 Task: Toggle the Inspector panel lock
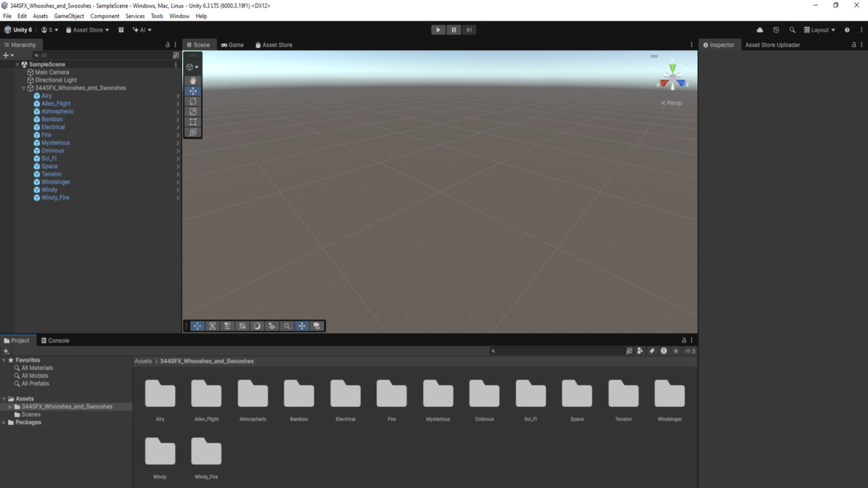tap(853, 45)
